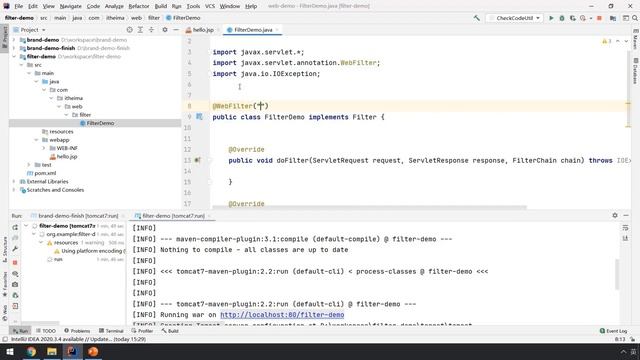The image size is (640, 360).
Task: Open the Analyze menu
Action: tap(114, 6)
